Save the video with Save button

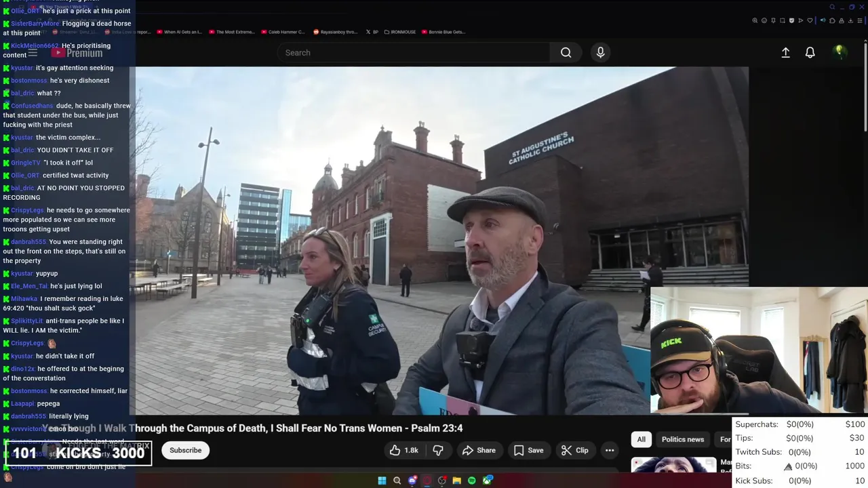pos(528,450)
